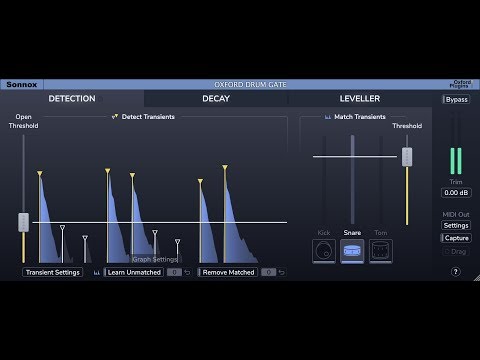Switch to the DETECTION tab

[72, 99]
